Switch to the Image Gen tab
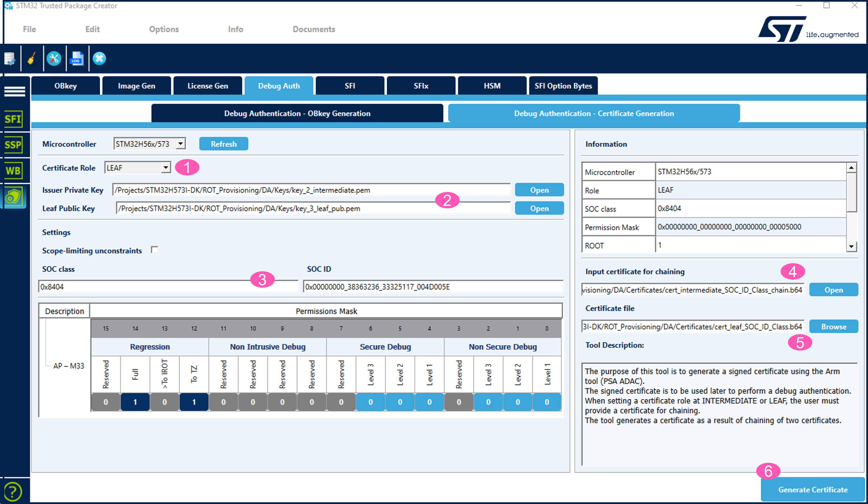 pos(136,86)
